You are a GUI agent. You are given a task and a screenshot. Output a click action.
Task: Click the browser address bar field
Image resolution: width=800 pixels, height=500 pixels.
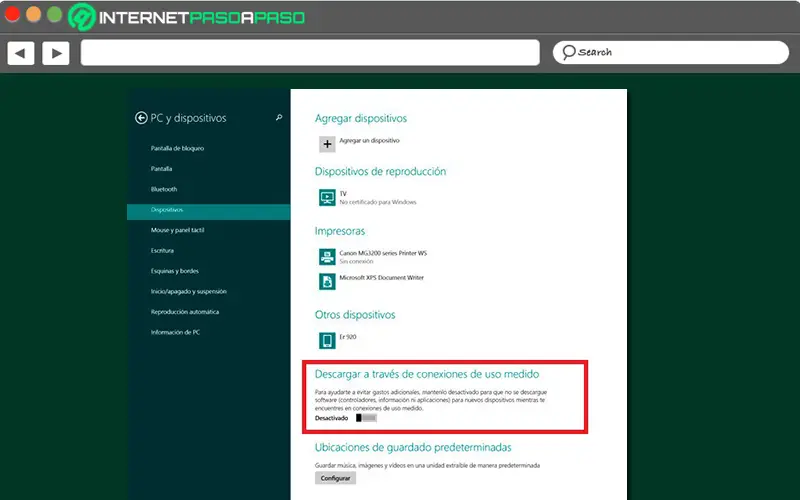[310, 53]
